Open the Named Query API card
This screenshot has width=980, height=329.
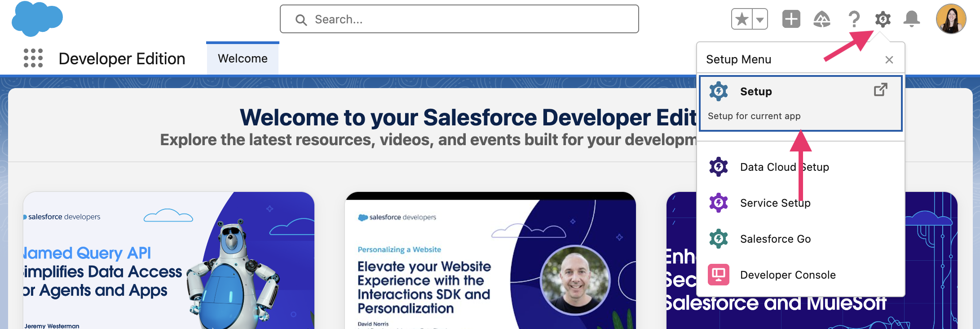169,261
